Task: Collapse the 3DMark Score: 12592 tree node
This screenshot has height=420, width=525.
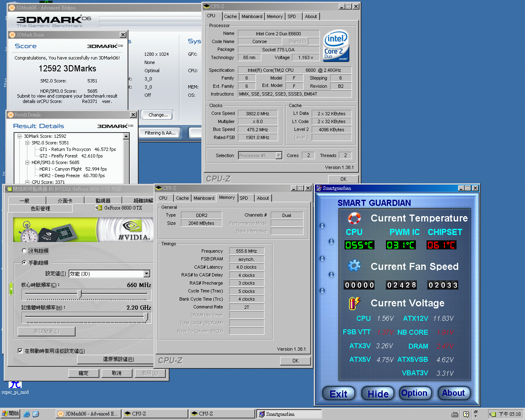Action: tap(19, 136)
